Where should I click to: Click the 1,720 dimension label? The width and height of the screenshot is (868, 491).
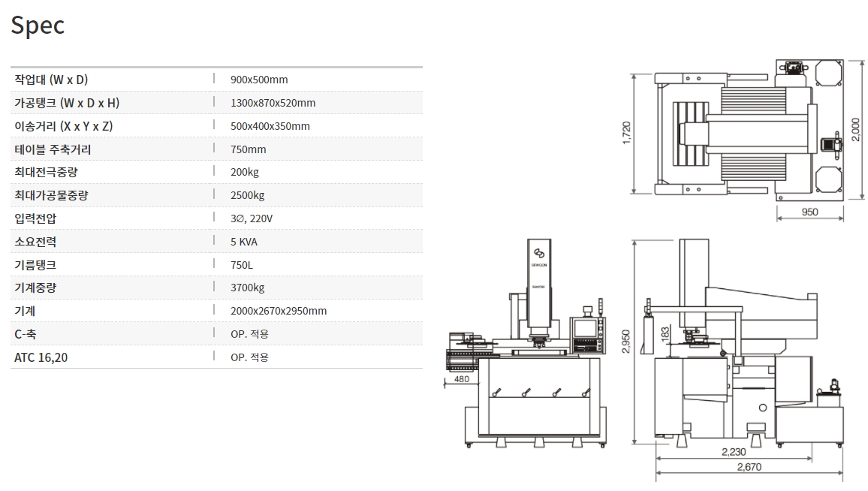627,134
